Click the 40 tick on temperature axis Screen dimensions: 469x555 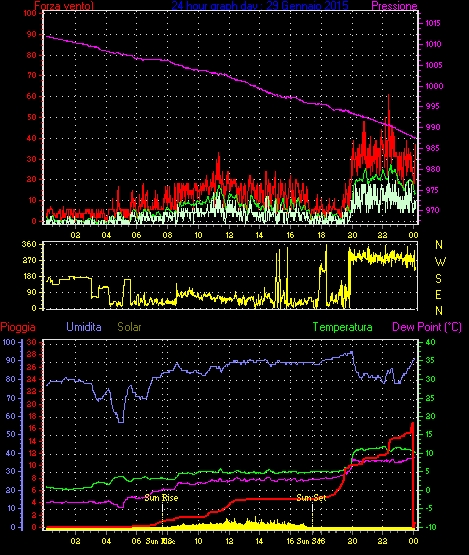[430, 342]
